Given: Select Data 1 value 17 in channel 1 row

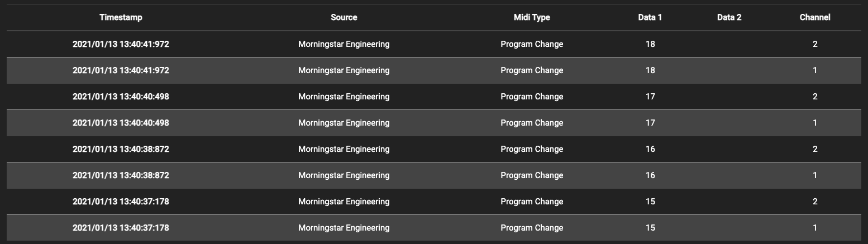Looking at the screenshot, I should tap(650, 123).
